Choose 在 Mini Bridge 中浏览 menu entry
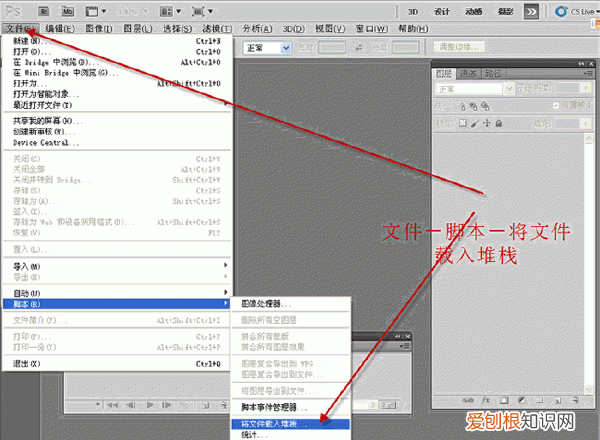 pyautogui.click(x=117, y=73)
